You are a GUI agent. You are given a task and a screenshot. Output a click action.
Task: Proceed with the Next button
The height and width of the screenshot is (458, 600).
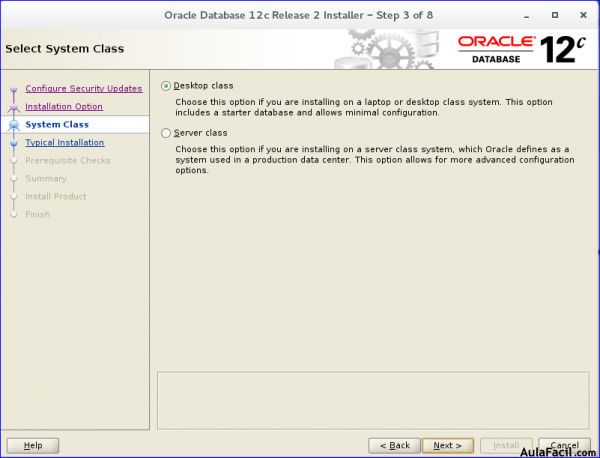[448, 445]
